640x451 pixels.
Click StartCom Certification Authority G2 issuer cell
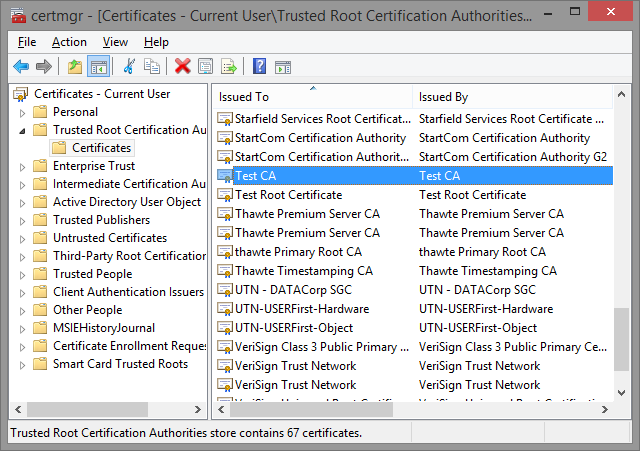(x=513, y=157)
